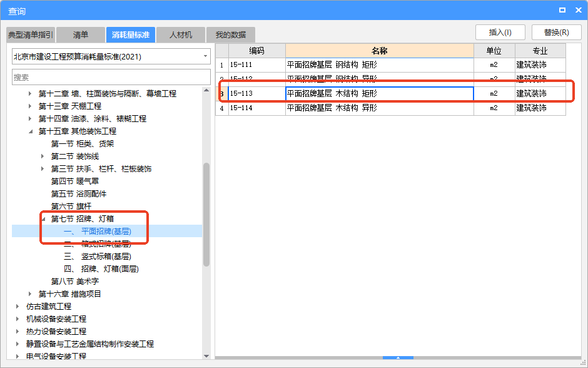Close the 查询 dialog

579,10
